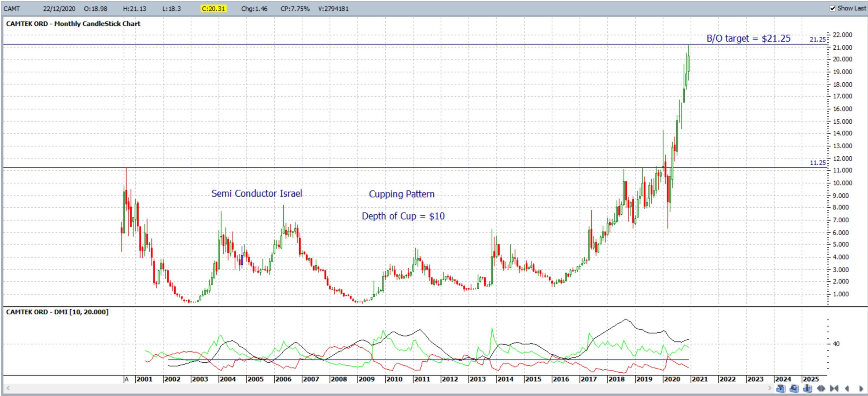Click the 22.000 price axis label
The height and width of the screenshot is (396, 868).
(842, 35)
